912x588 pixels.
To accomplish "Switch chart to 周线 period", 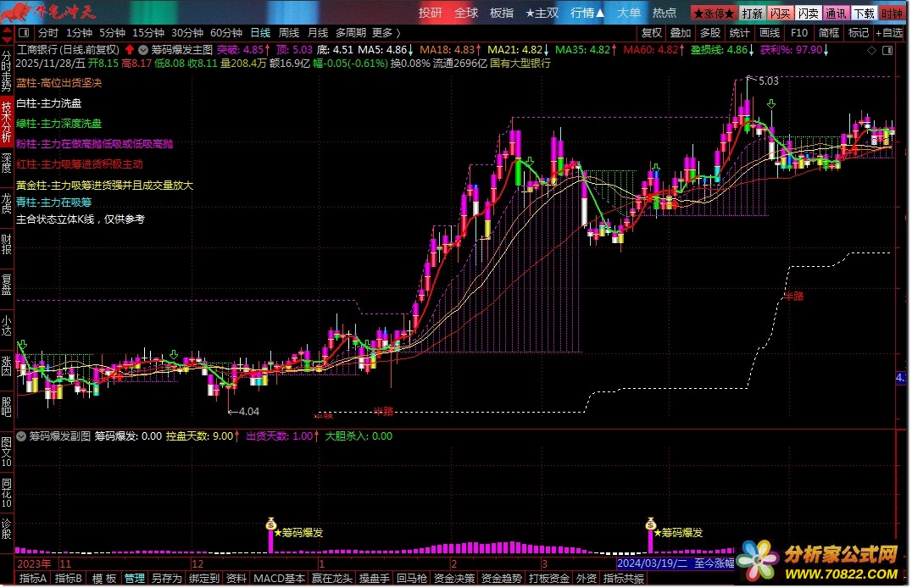I will tap(289, 32).
